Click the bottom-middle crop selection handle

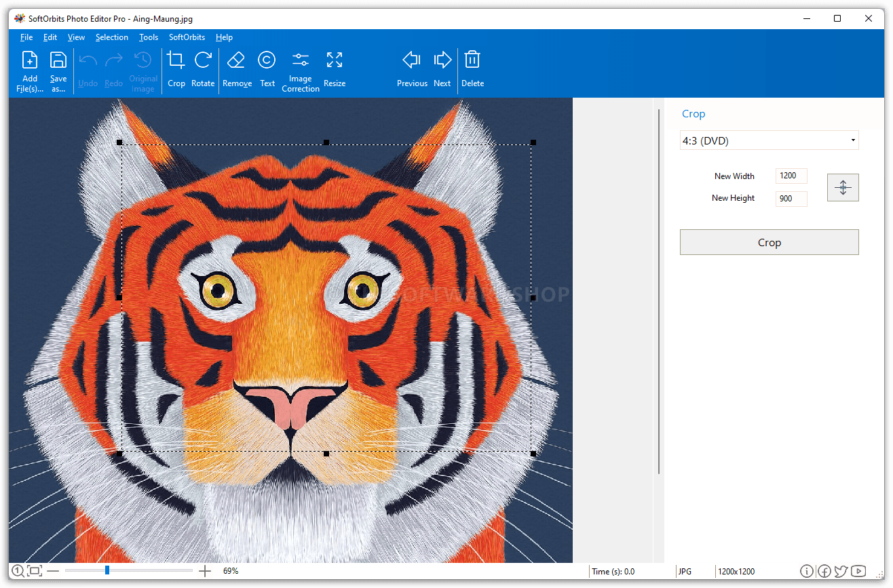click(326, 453)
